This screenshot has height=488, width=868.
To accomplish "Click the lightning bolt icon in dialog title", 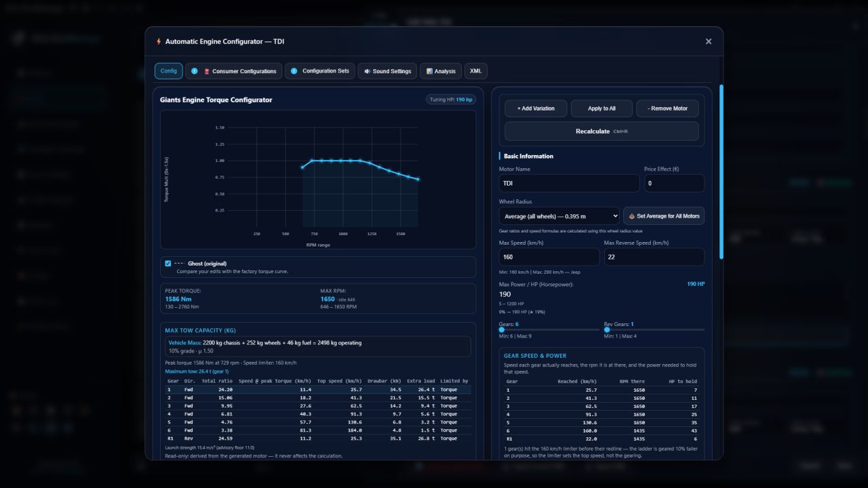I will coord(159,41).
